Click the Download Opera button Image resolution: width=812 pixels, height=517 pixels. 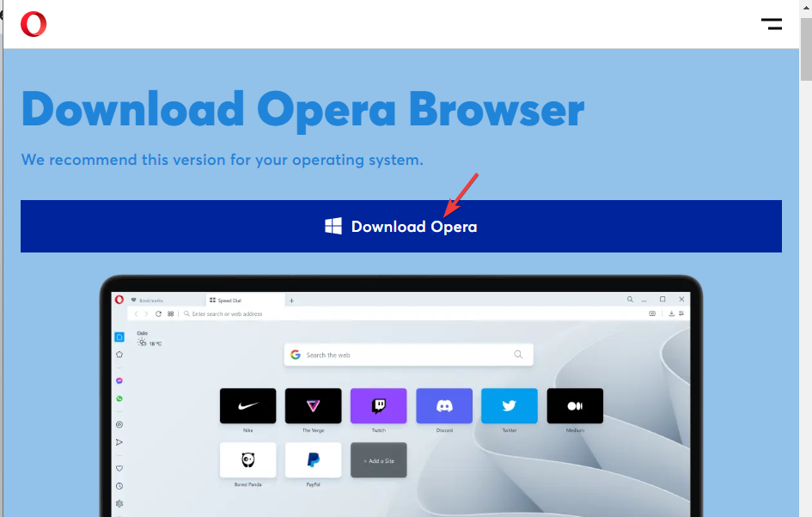coord(400,226)
